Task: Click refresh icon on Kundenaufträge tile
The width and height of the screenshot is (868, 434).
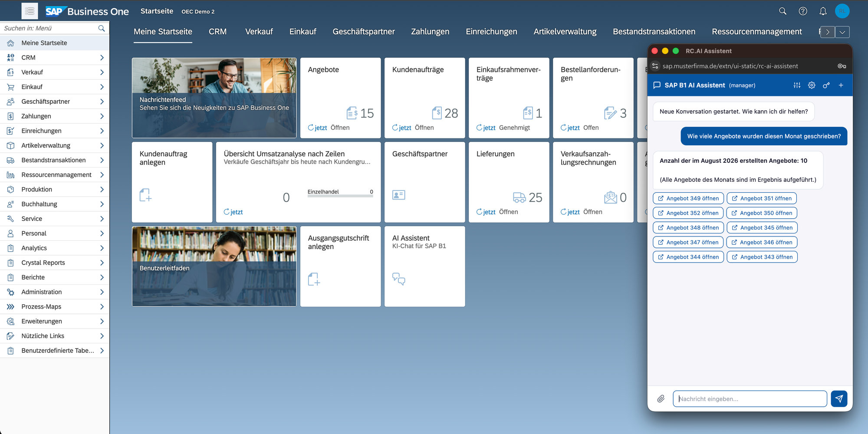Action: click(395, 128)
